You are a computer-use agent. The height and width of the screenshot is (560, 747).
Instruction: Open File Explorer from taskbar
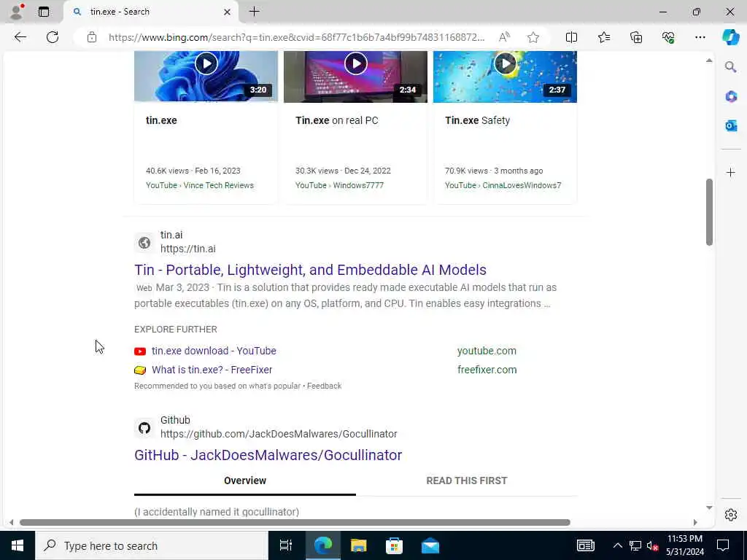point(358,545)
